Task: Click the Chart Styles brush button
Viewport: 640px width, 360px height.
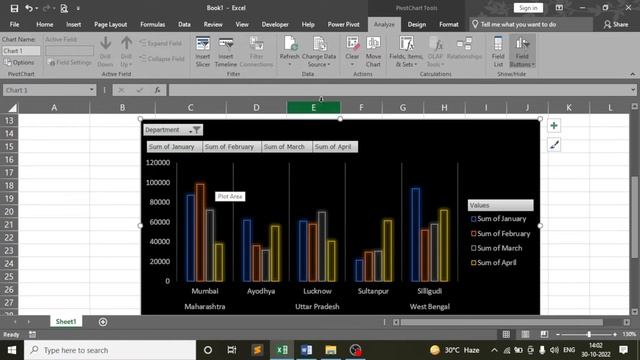Action: [554, 144]
